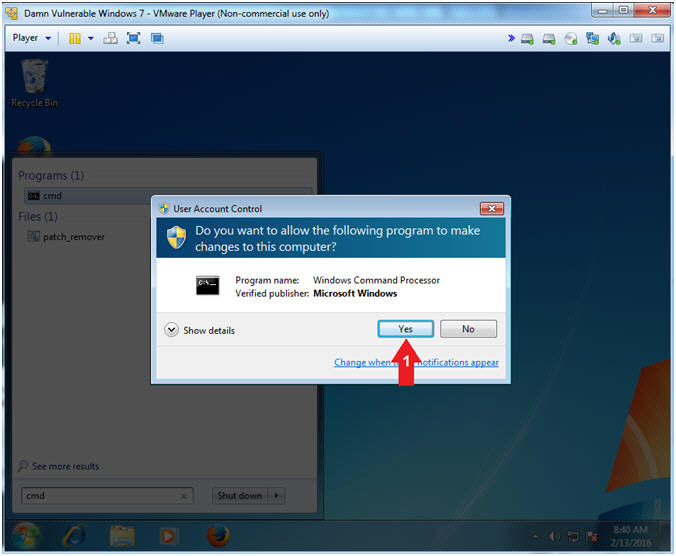Enter full screen mode icon
The image size is (676, 556).
[x=134, y=38]
